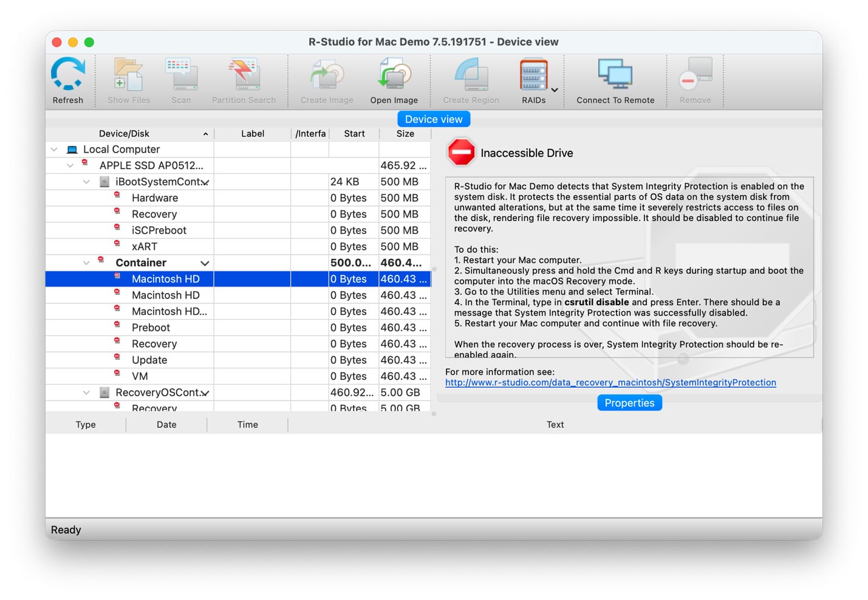Open the RecoveryOSContainer row dropdown arrow
The image size is (868, 600).
click(x=206, y=393)
